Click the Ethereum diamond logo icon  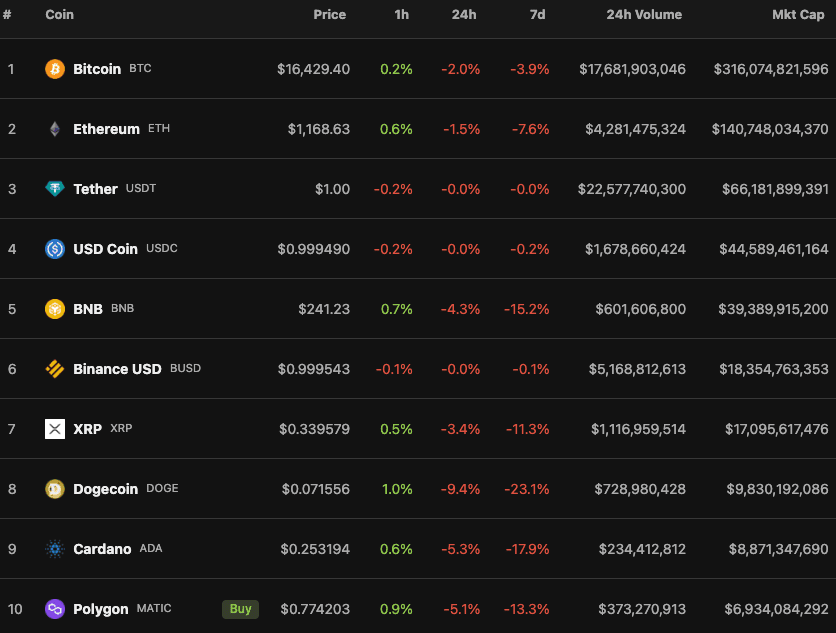click(55, 129)
